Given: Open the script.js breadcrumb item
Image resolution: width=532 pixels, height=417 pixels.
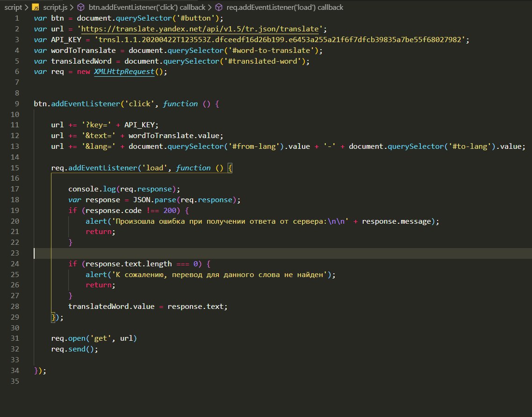Looking at the screenshot, I should (55, 7).
